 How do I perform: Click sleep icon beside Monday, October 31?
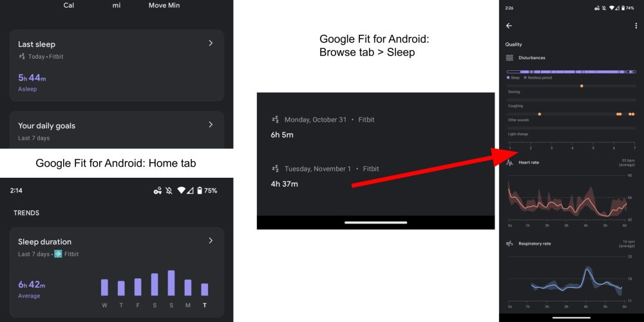(x=275, y=120)
